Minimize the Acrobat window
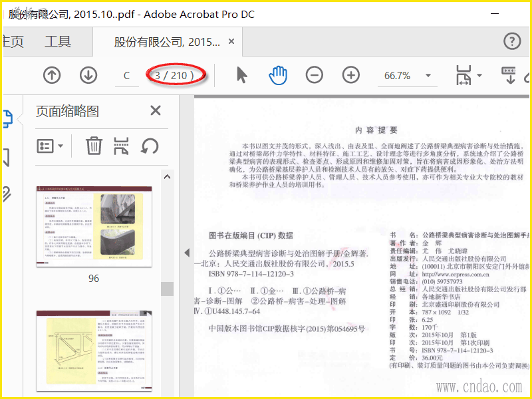Screen dimensions: 532x399 point(495,14)
